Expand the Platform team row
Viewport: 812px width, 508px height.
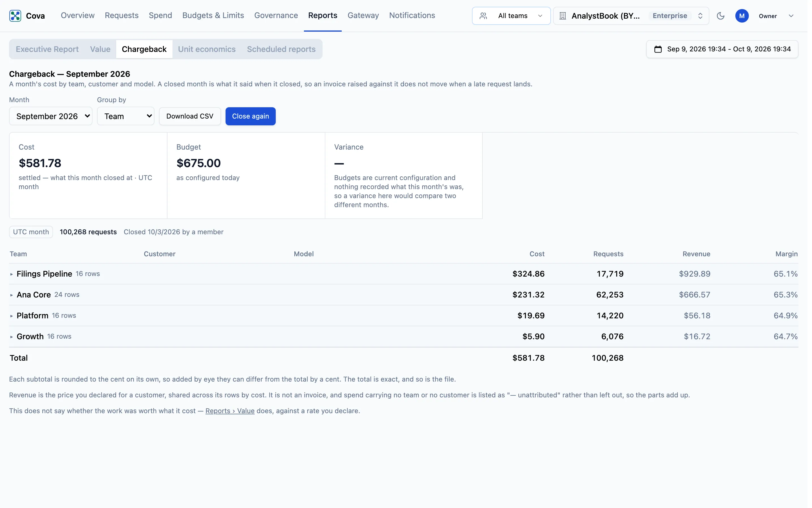coord(11,316)
